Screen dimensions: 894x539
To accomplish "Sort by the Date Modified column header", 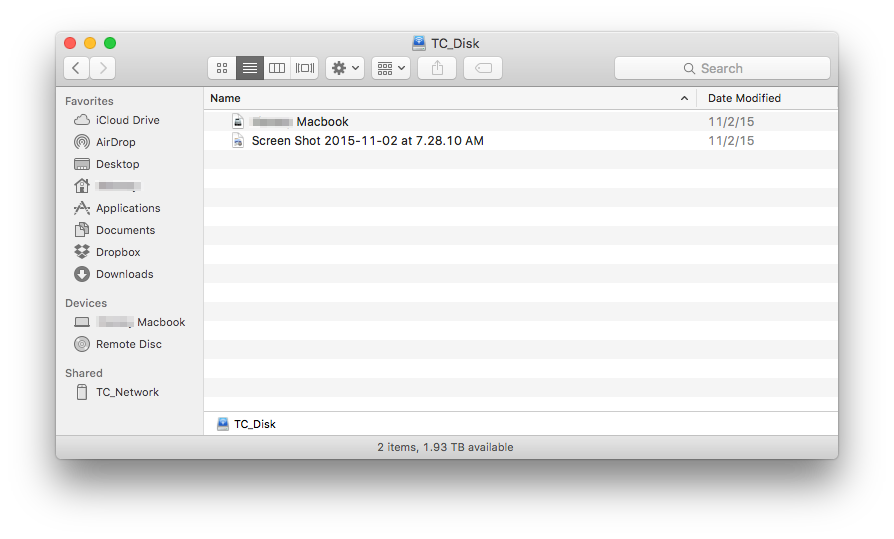I will (x=744, y=98).
